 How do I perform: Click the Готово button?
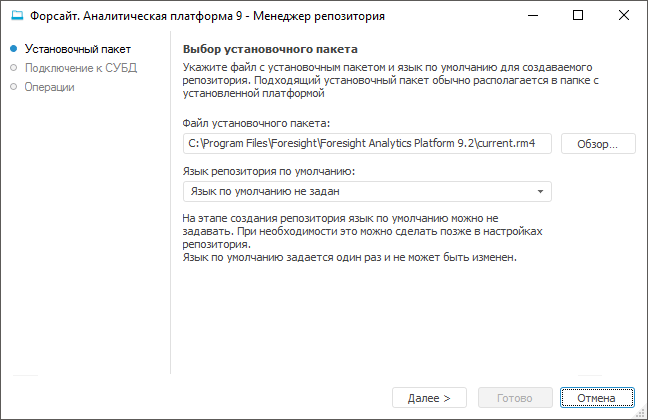point(515,398)
